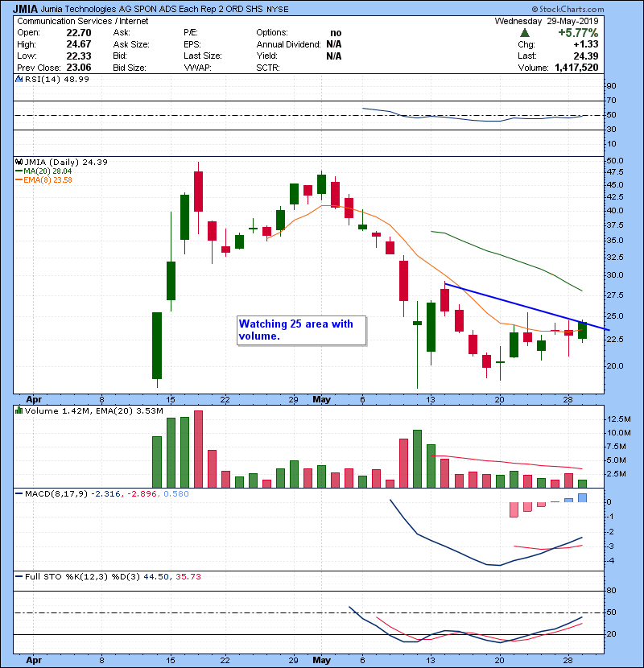Click the Annual Dividend label
This screenshot has height=668, width=644.
[x=288, y=44]
